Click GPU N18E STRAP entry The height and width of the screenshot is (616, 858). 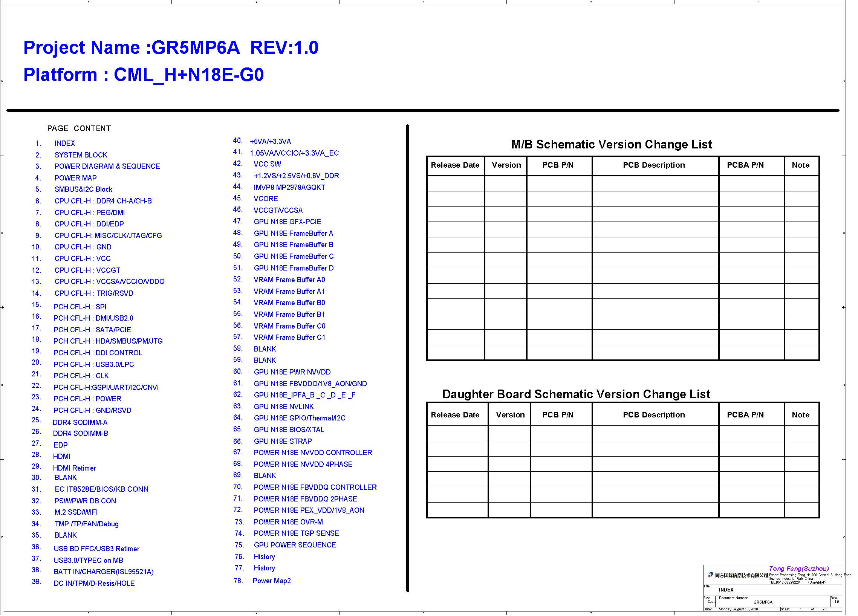pyautogui.click(x=283, y=442)
